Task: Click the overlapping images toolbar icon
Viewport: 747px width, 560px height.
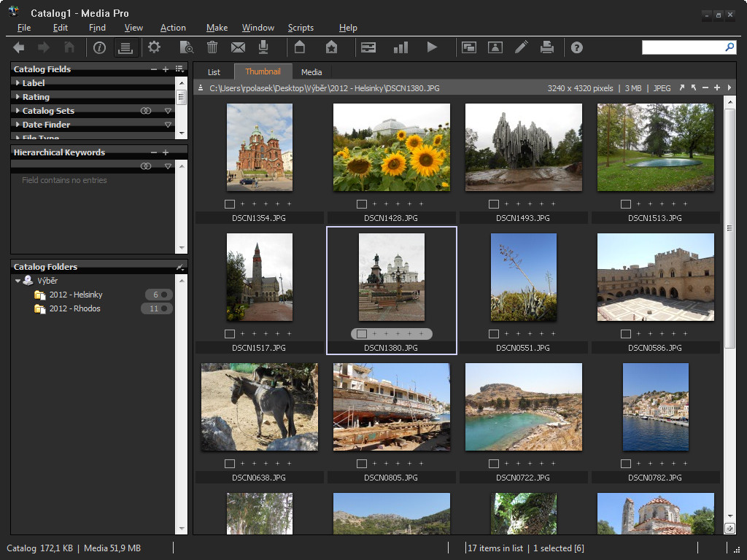Action: (x=469, y=47)
